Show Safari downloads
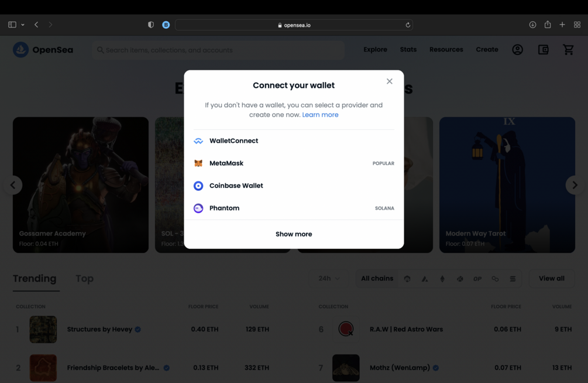This screenshot has height=383, width=588. [532, 25]
